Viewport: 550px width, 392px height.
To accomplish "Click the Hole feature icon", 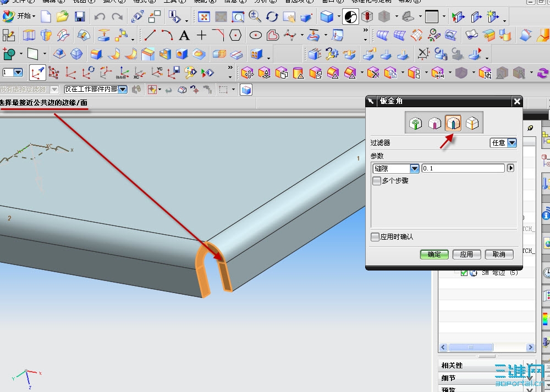I will point(182,54).
